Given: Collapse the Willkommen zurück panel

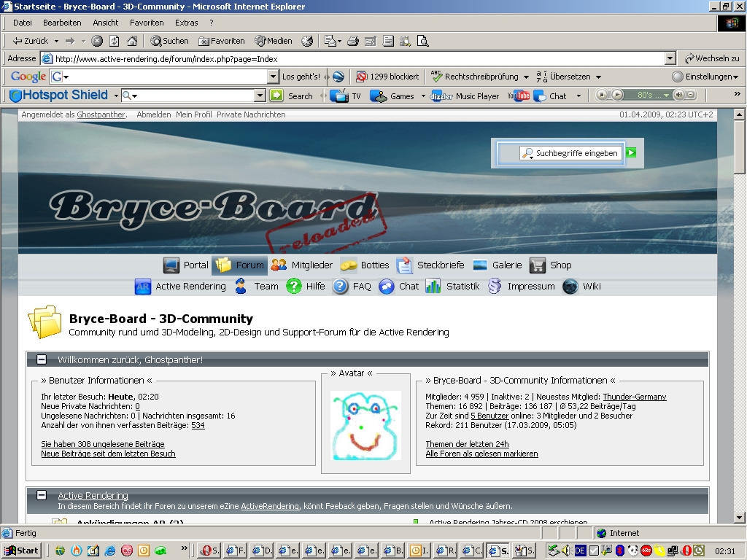Looking at the screenshot, I should 42,359.
